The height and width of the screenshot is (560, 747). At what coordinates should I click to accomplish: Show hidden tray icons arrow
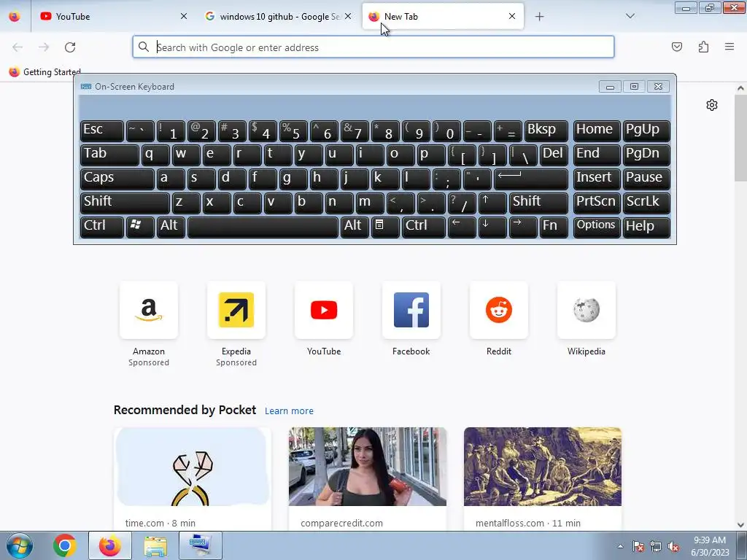tap(620, 547)
